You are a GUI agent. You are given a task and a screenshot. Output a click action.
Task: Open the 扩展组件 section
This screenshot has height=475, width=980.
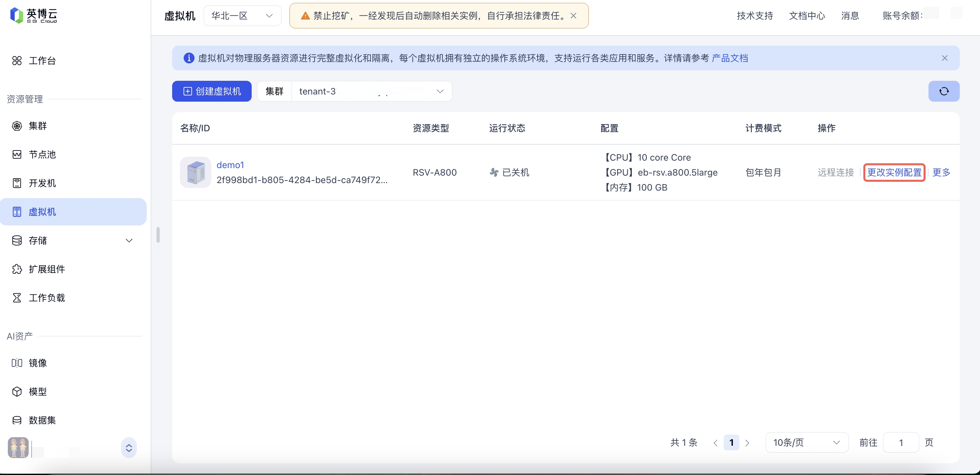(46, 269)
